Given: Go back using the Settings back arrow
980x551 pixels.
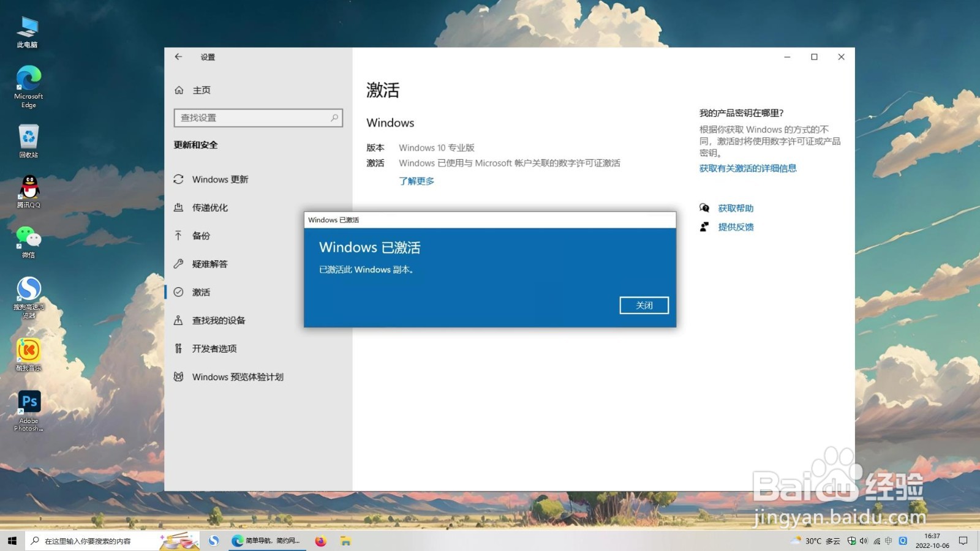Looking at the screenshot, I should (x=178, y=56).
